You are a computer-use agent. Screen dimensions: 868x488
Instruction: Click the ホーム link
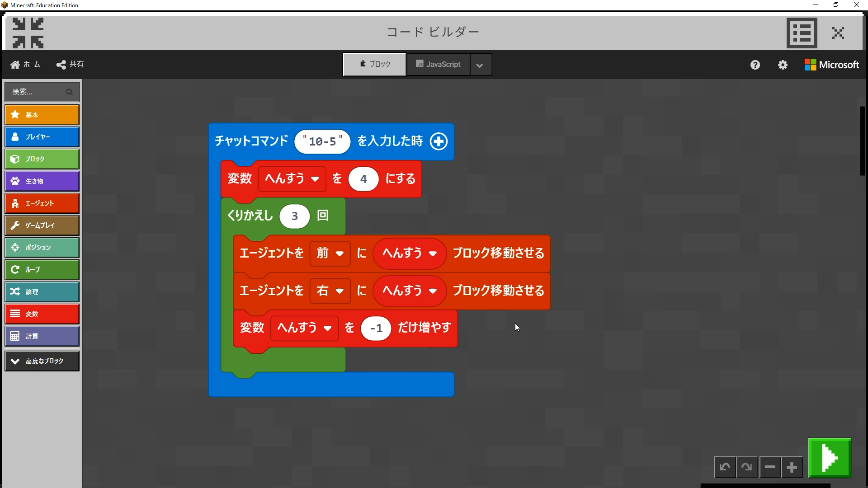[25, 65]
